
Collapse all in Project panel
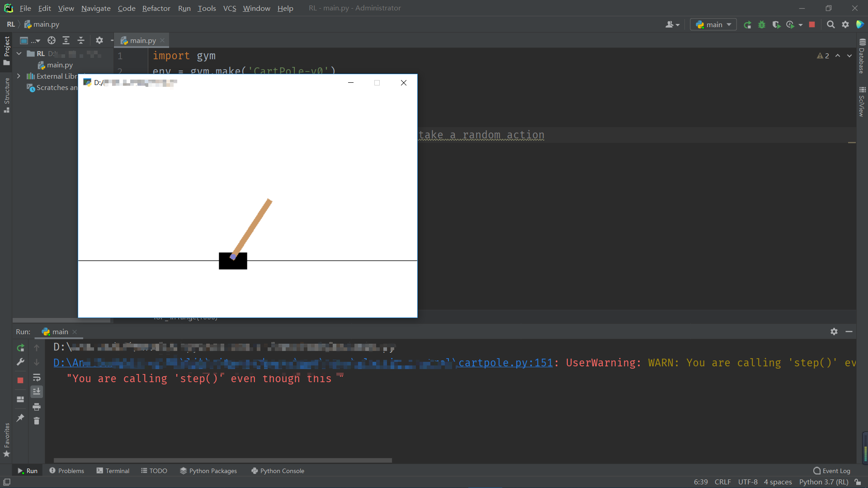[81, 40]
